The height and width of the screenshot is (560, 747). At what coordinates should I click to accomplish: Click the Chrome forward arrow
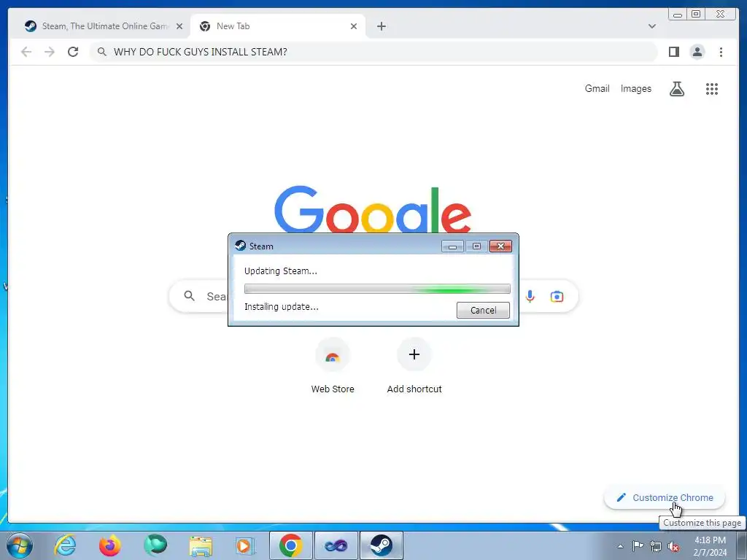click(x=50, y=52)
